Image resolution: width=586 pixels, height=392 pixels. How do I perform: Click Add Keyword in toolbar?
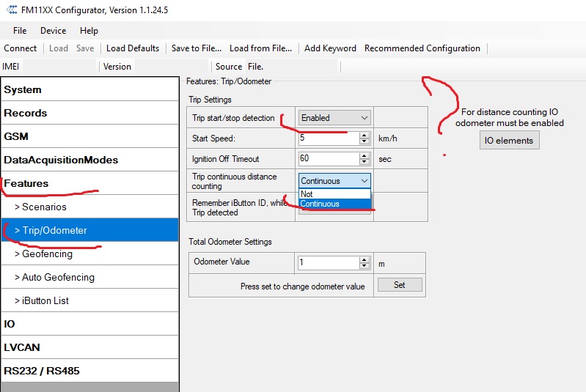(x=330, y=48)
